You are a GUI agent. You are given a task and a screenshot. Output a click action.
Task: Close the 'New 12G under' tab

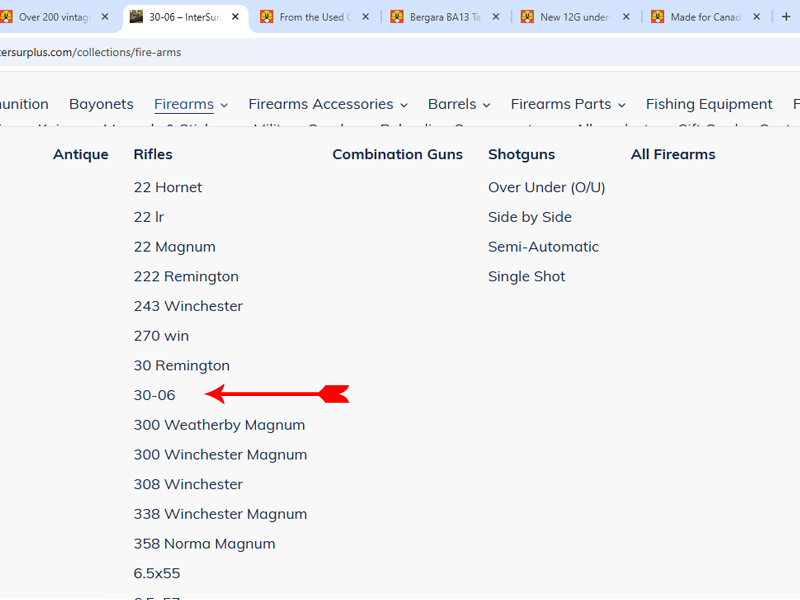pyautogui.click(x=626, y=17)
